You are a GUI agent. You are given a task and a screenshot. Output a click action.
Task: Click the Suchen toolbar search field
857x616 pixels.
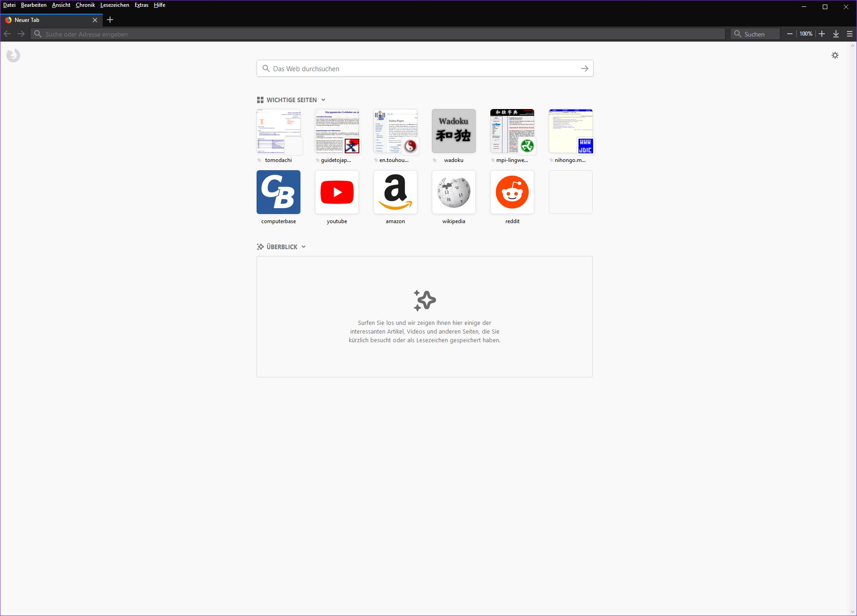coord(755,34)
